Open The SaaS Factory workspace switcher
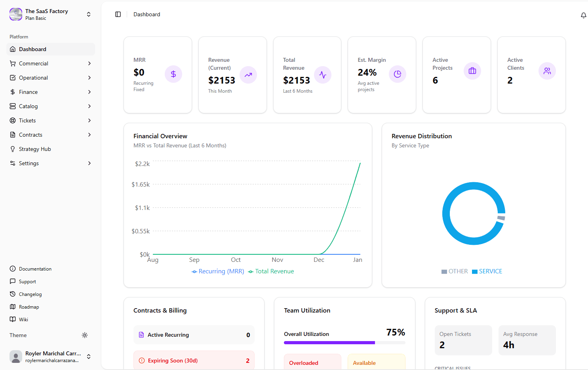 click(x=51, y=14)
